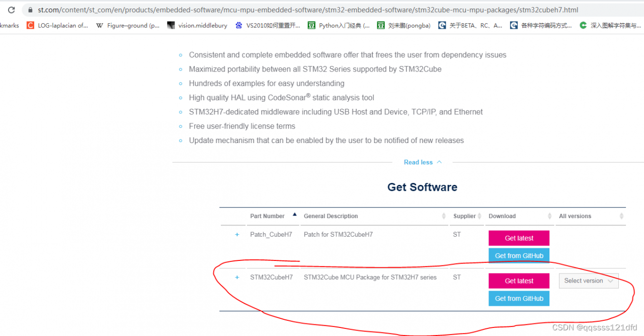This screenshot has height=336, width=644.
Task: Click 'Hundreds of examples for easy understanding'
Action: [267, 84]
